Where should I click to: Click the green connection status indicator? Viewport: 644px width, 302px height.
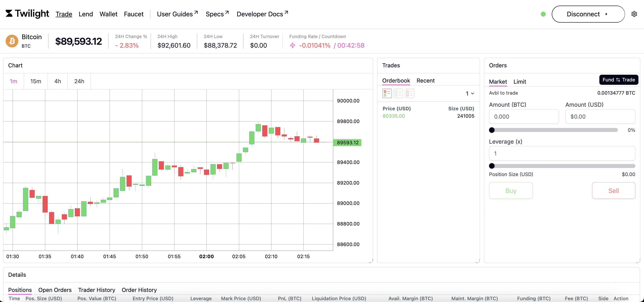(543, 14)
